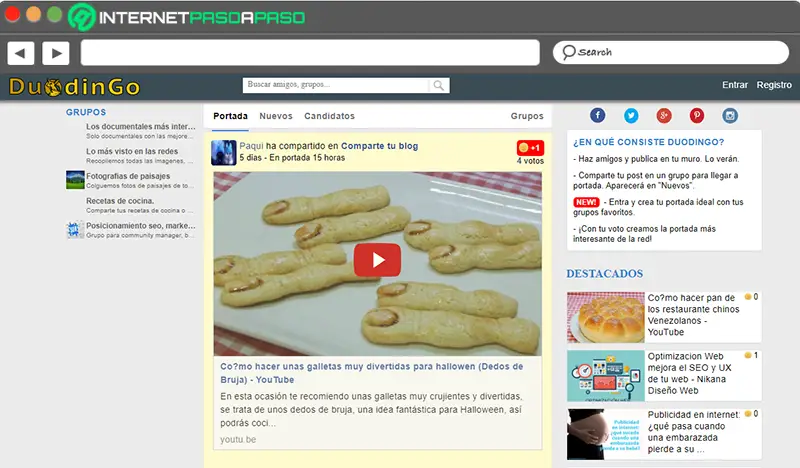Screen dimensions: 800x468
Task: Click the 'Buscar amigos, grupos...' search box
Action: (x=336, y=85)
